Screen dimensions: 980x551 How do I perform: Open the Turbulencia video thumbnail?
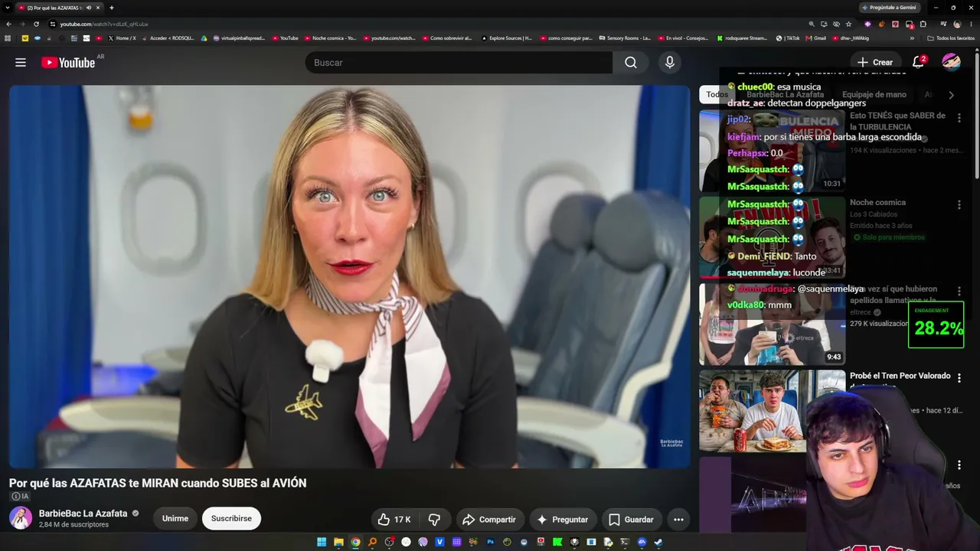pos(772,150)
